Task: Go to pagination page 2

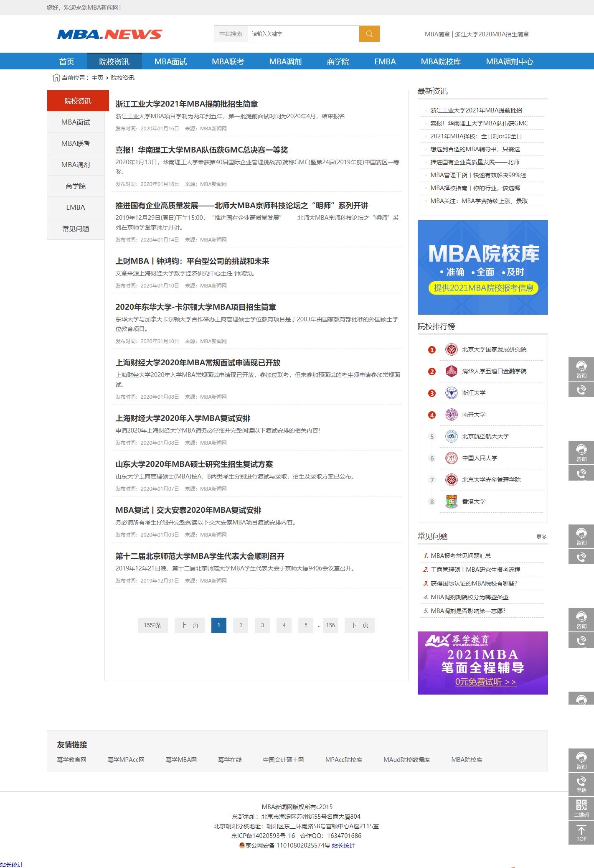Action: click(241, 625)
